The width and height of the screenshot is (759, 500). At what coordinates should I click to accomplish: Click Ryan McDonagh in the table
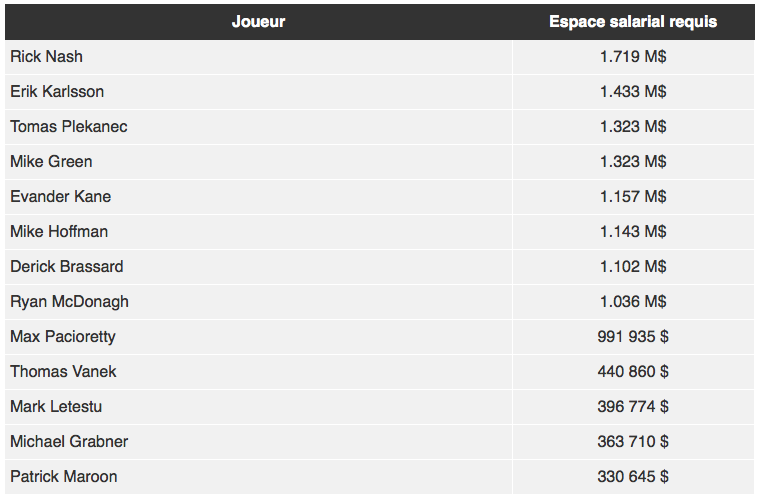69,302
